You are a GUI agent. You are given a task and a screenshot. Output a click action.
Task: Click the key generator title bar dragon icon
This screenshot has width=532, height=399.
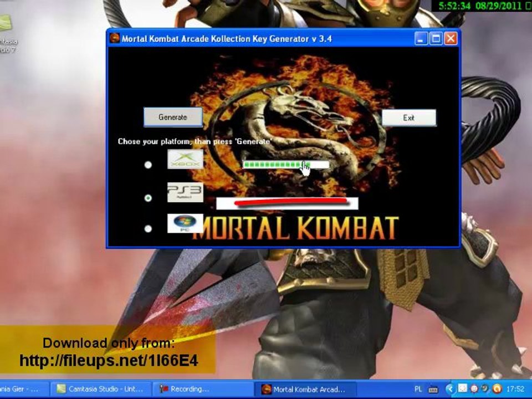[115, 38]
